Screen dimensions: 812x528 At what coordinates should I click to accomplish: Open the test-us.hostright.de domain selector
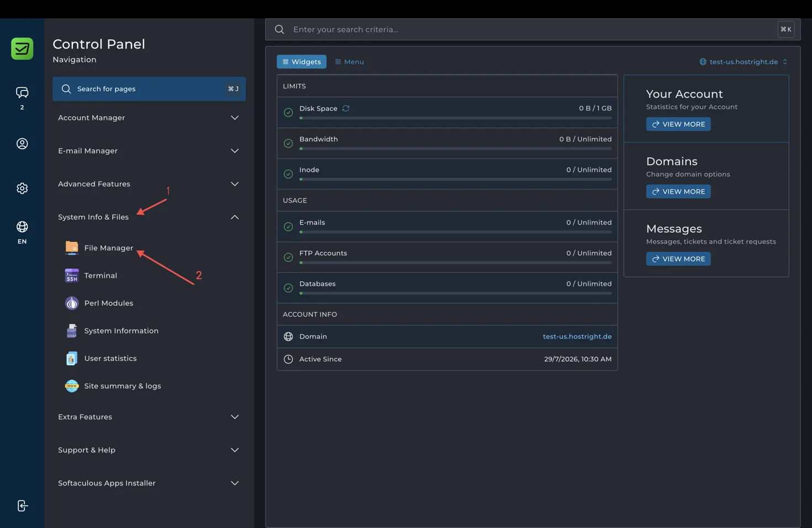pos(744,62)
